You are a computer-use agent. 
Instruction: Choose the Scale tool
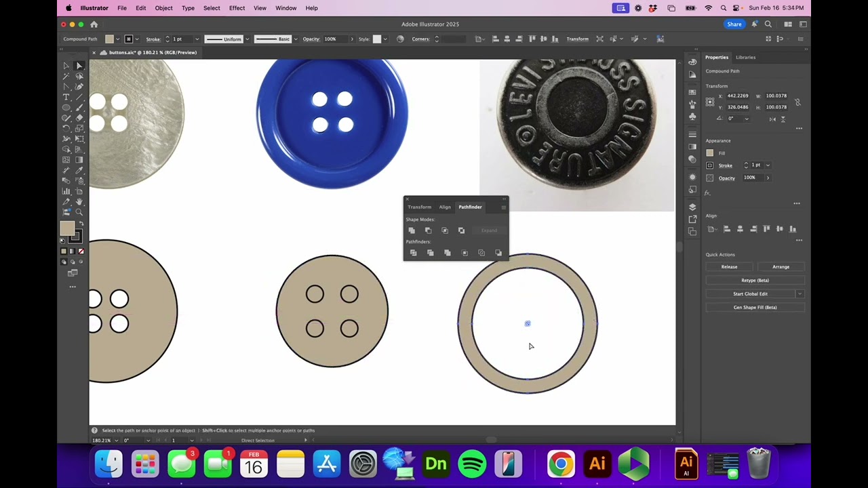pyautogui.click(x=79, y=129)
